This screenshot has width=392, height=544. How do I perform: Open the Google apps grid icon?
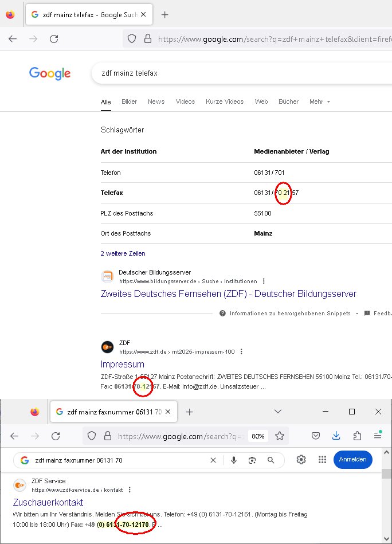coord(322,460)
